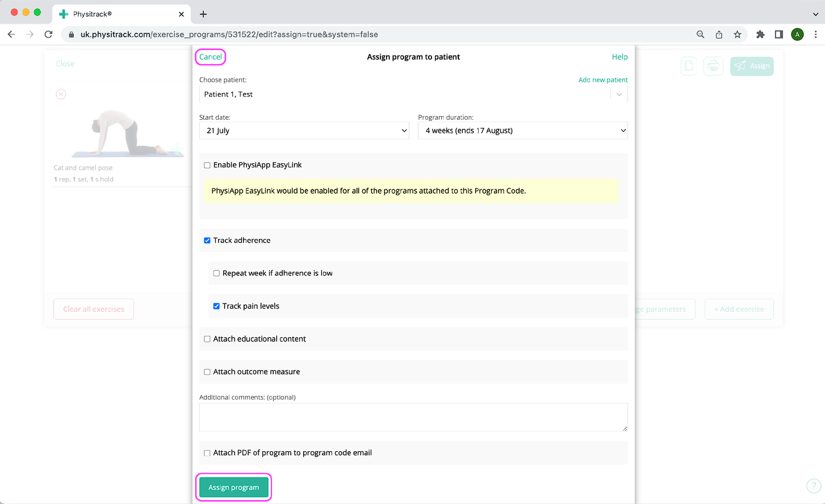Click the browser forward arrow
Viewport: 825px width, 504px height.
(30, 35)
